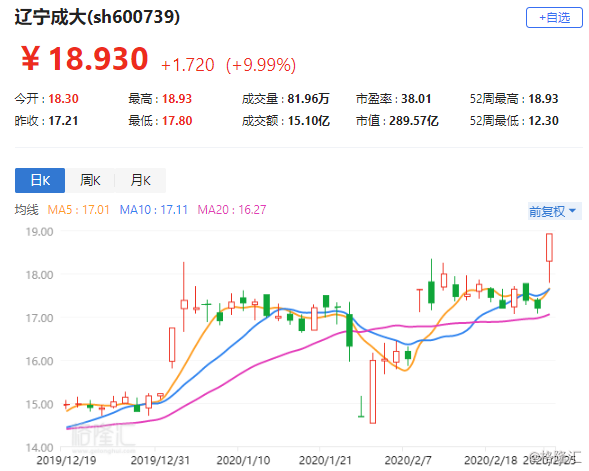Click the MA10 : 17.11 indicator label
The image size is (589, 471).
pyautogui.click(x=154, y=210)
